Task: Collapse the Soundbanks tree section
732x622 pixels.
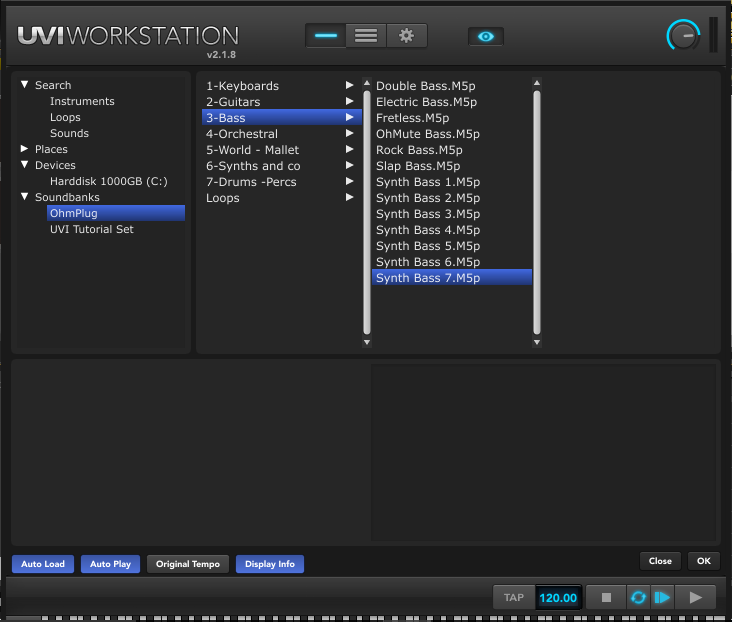Action: 25,197
